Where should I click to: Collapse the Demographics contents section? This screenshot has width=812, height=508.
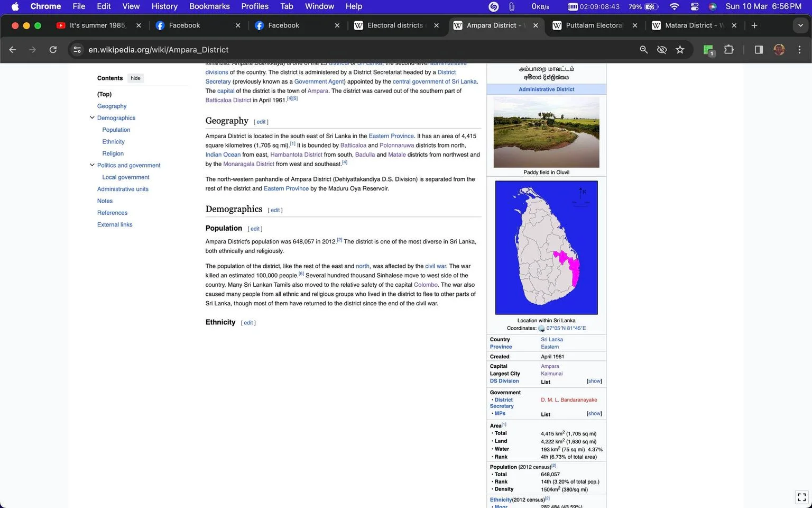pyautogui.click(x=92, y=118)
